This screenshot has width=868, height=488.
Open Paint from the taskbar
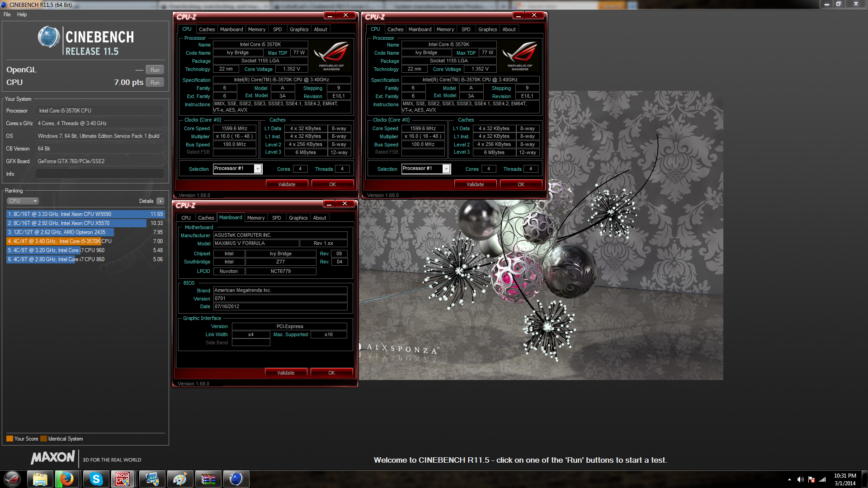(x=179, y=479)
